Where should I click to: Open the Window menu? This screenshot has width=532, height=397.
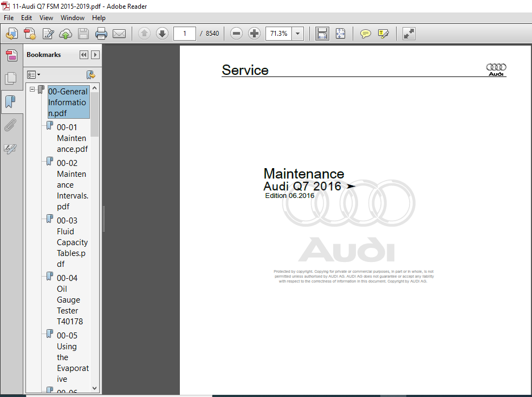click(x=73, y=18)
